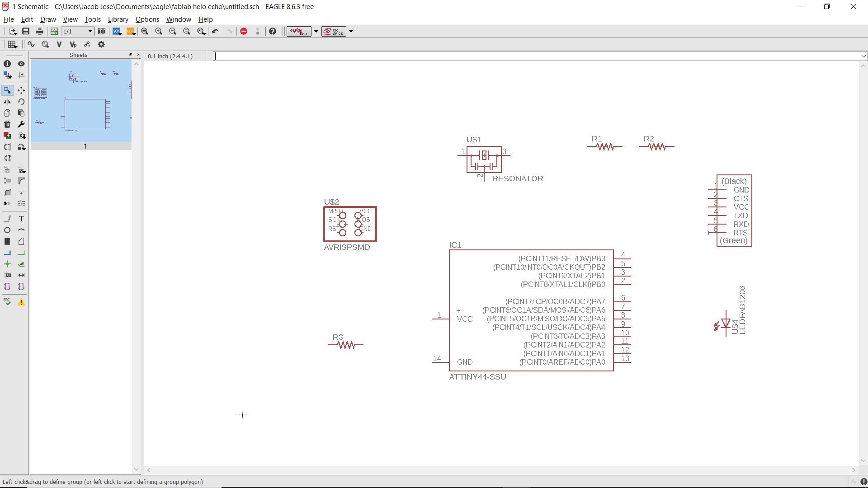
Task: Open the Library menu
Action: click(118, 19)
